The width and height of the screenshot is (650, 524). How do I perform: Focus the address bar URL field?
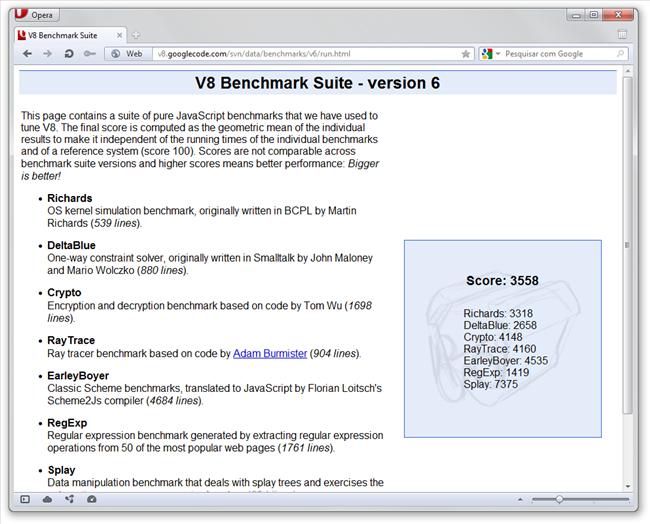(307, 54)
